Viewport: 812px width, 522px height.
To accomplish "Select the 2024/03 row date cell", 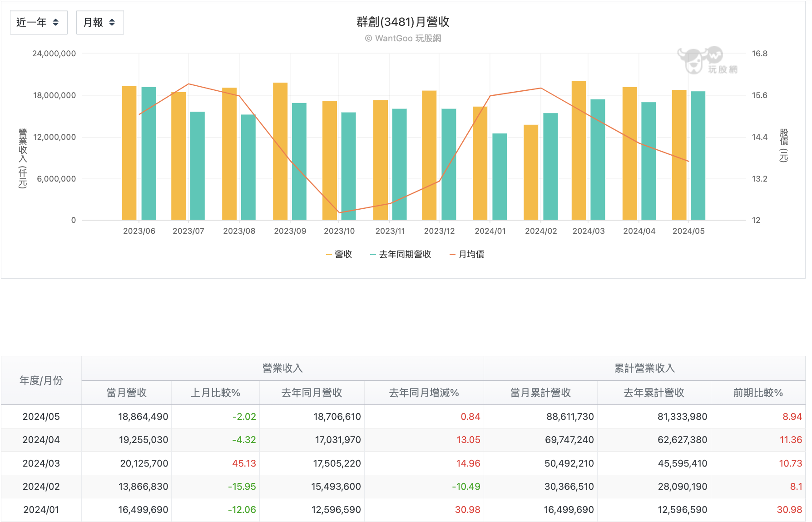I will coord(41,463).
